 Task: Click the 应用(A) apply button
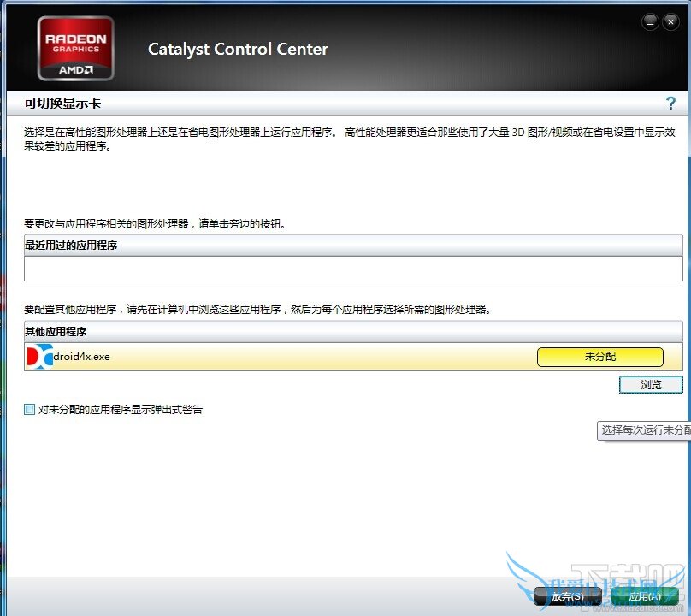coord(644,596)
